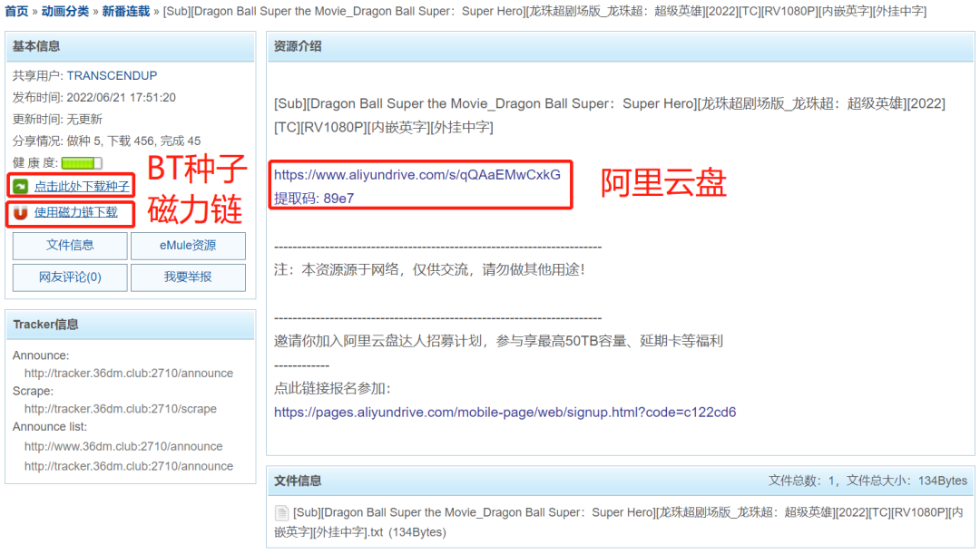Screen dimensions: 980x554
Task: Click the 基本信息 panel header
Action: click(x=131, y=47)
